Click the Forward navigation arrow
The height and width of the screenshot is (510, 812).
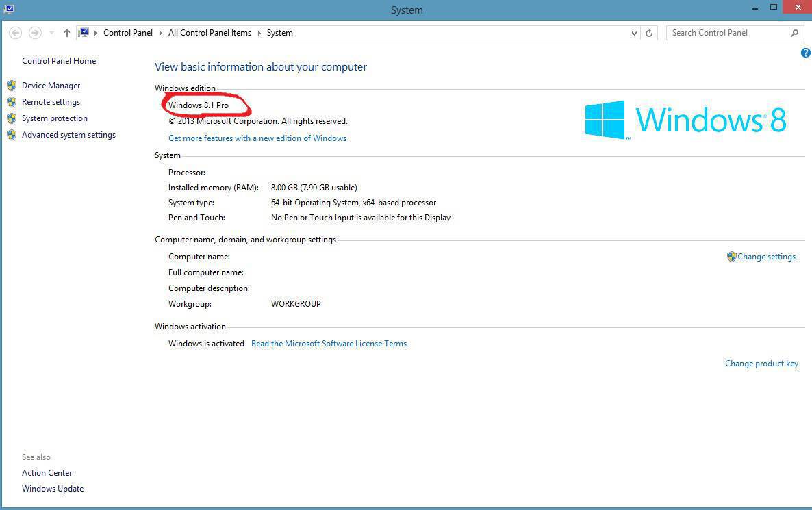click(35, 33)
